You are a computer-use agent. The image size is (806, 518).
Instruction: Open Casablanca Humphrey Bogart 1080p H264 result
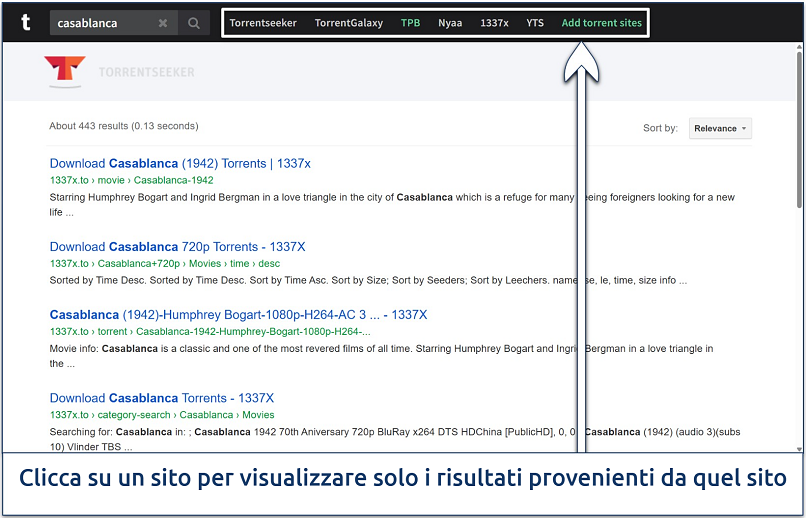(238, 314)
